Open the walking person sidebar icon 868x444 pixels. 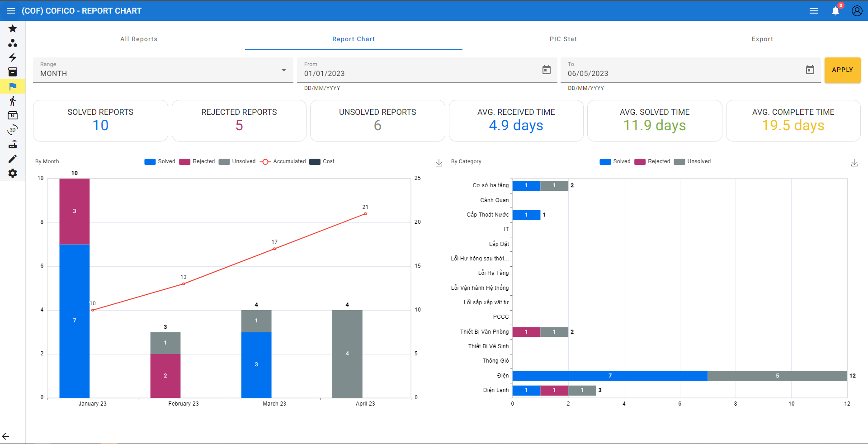pos(13,101)
